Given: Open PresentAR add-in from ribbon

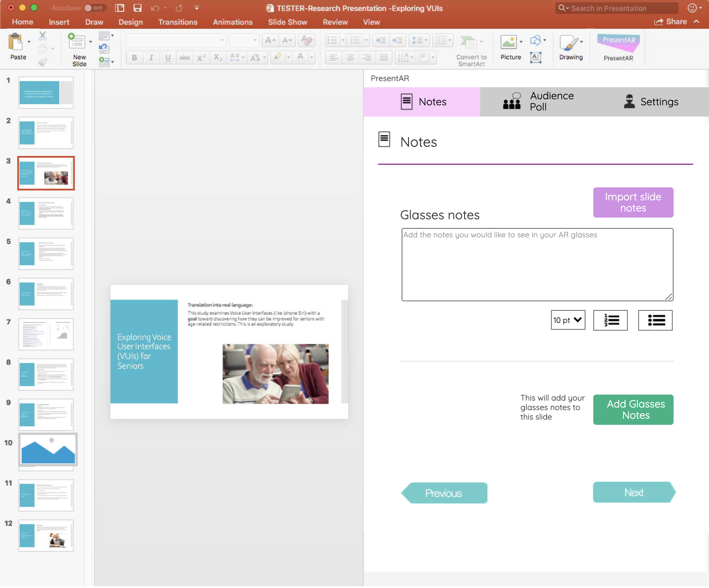Looking at the screenshot, I should click(x=618, y=47).
